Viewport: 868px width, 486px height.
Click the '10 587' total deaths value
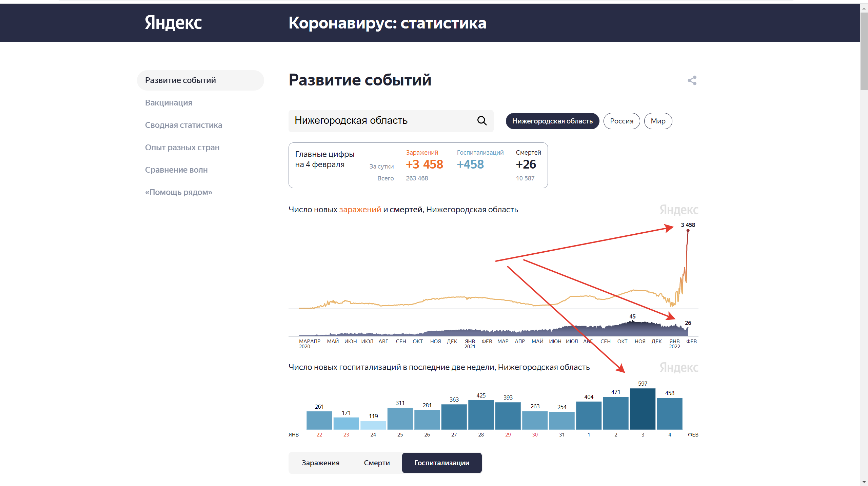click(x=525, y=178)
